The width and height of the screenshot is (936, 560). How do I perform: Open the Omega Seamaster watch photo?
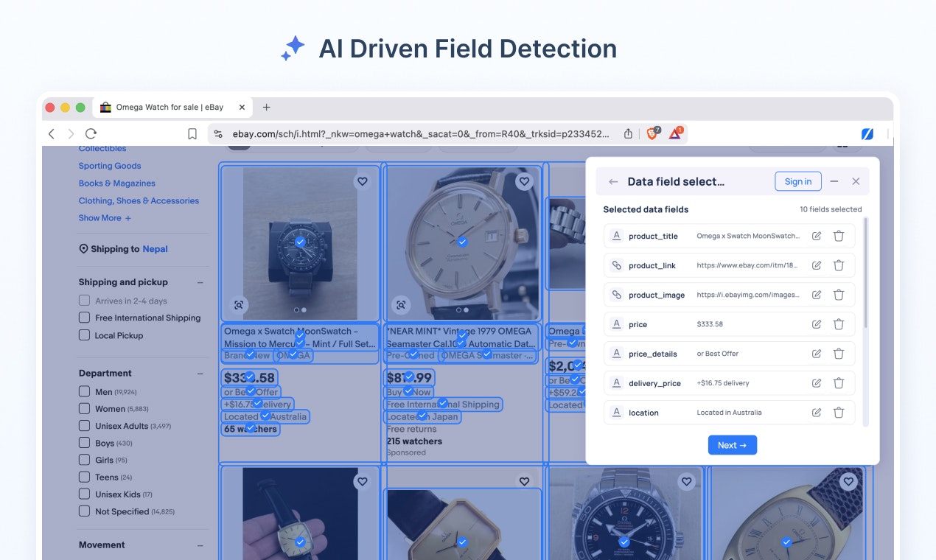[462, 243]
